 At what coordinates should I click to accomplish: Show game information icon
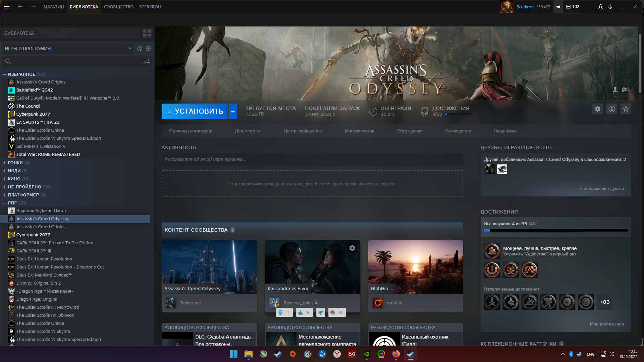612,109
